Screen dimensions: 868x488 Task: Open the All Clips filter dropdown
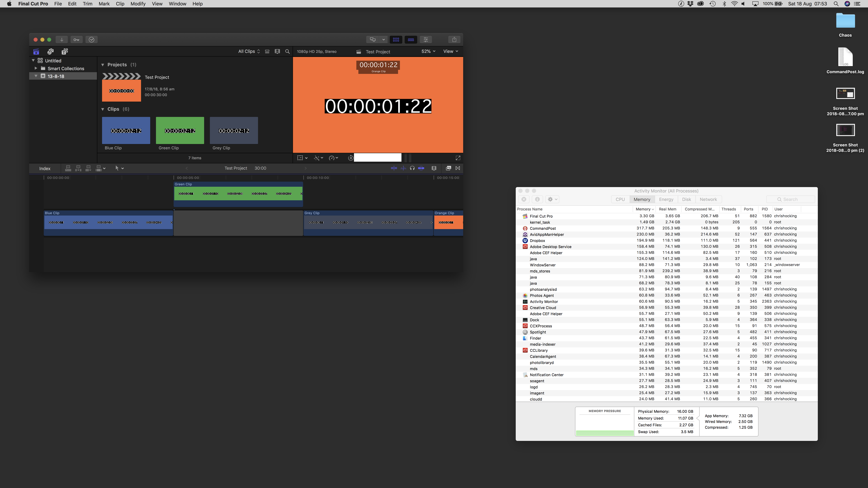point(249,51)
